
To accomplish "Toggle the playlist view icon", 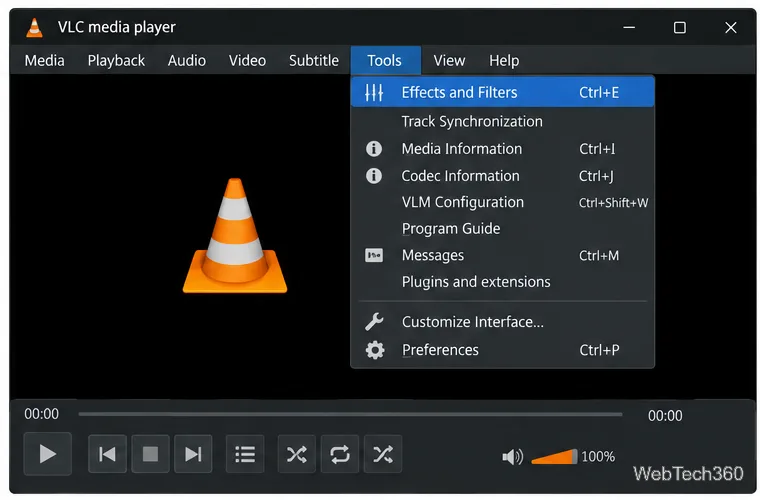I will coord(245,454).
